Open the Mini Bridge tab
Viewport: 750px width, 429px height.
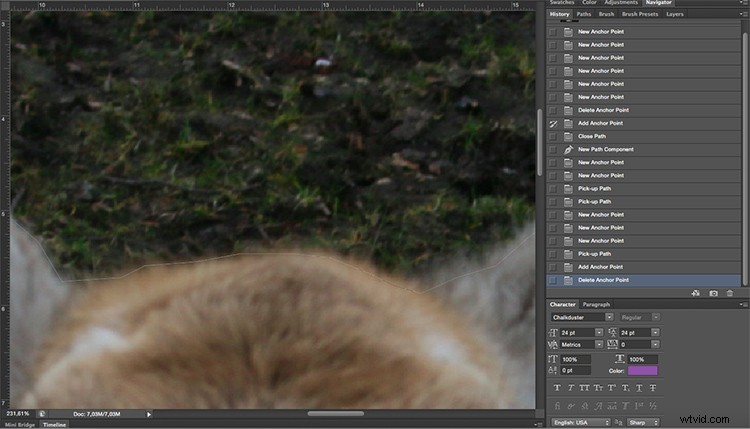[x=20, y=425]
